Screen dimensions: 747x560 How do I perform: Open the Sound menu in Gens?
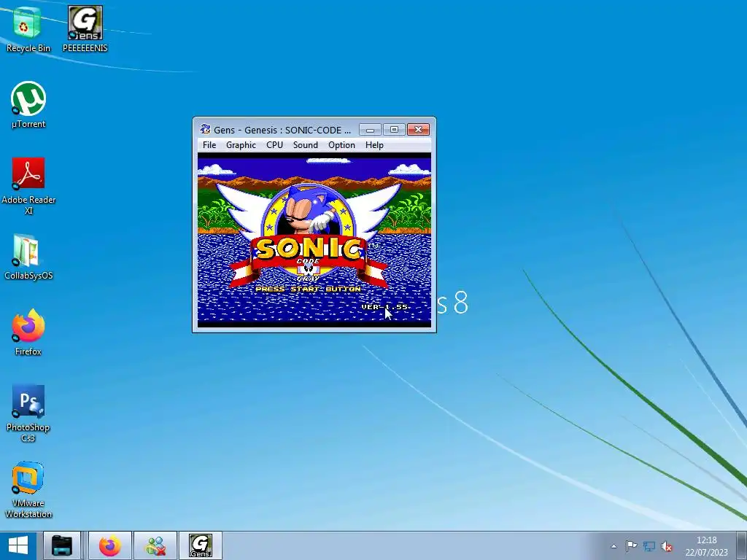click(306, 145)
